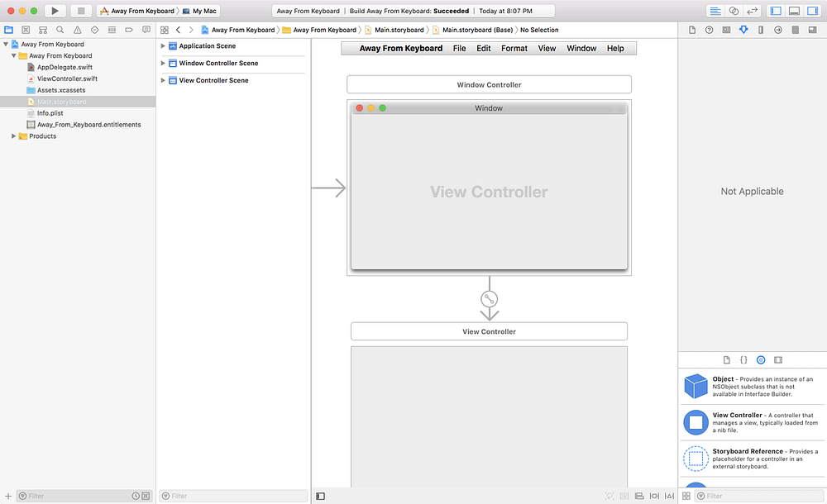Show the Size inspector
Viewport: 827px width, 504px height.
[761, 30]
